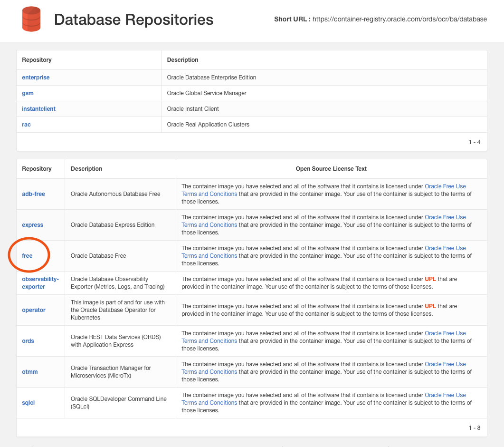
Task: Open the gsm repository link
Action: pyautogui.click(x=28, y=93)
